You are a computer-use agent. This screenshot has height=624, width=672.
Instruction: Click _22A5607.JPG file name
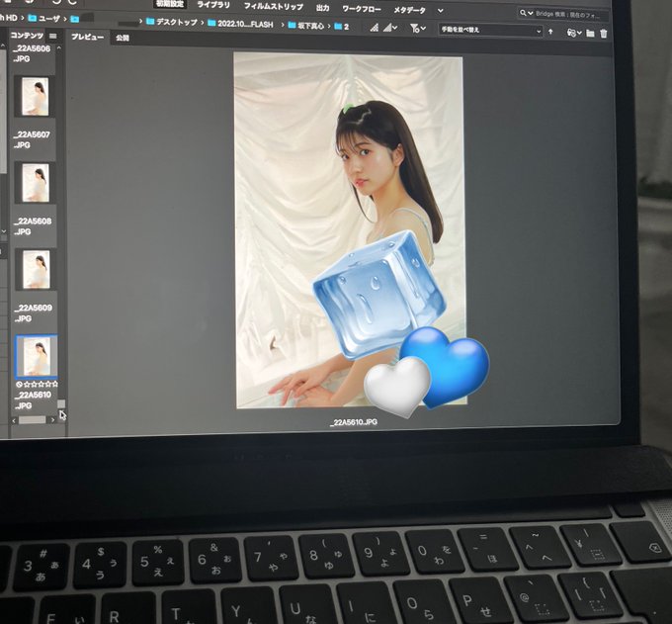click(x=32, y=139)
